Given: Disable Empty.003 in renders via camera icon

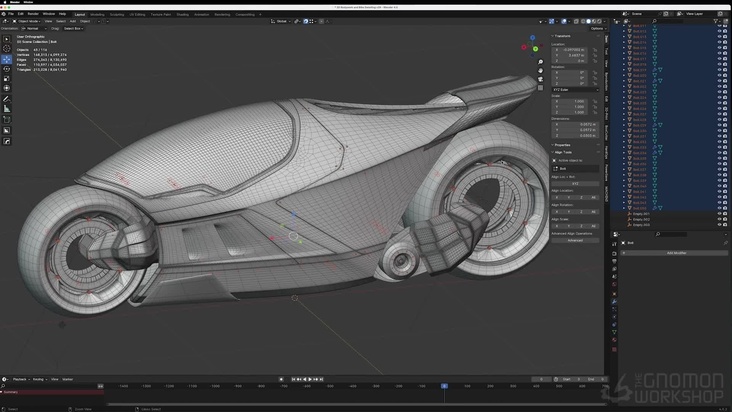Looking at the screenshot, I should pos(725,225).
